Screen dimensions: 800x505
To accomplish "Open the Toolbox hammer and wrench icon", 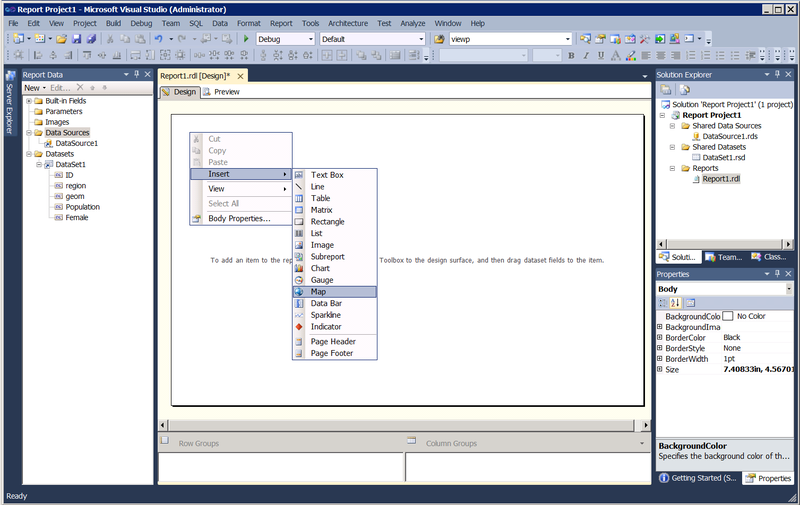I will coord(645,39).
